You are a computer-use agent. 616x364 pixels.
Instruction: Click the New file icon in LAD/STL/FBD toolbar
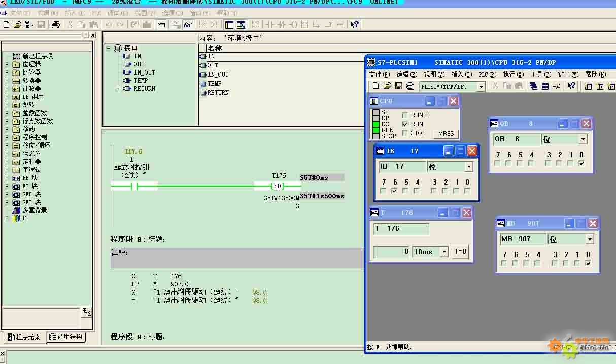pyautogui.click(x=6, y=24)
